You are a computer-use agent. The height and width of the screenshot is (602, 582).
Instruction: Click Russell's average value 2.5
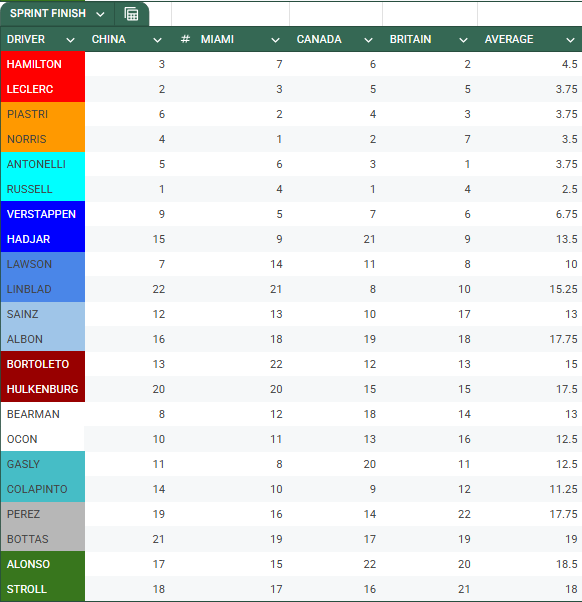pyautogui.click(x=569, y=189)
